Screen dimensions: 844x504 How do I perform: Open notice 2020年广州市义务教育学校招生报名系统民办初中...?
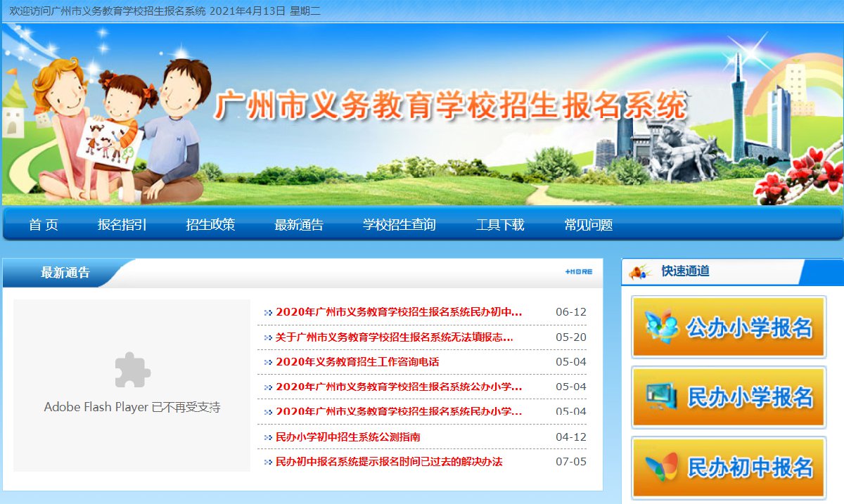[399, 312]
